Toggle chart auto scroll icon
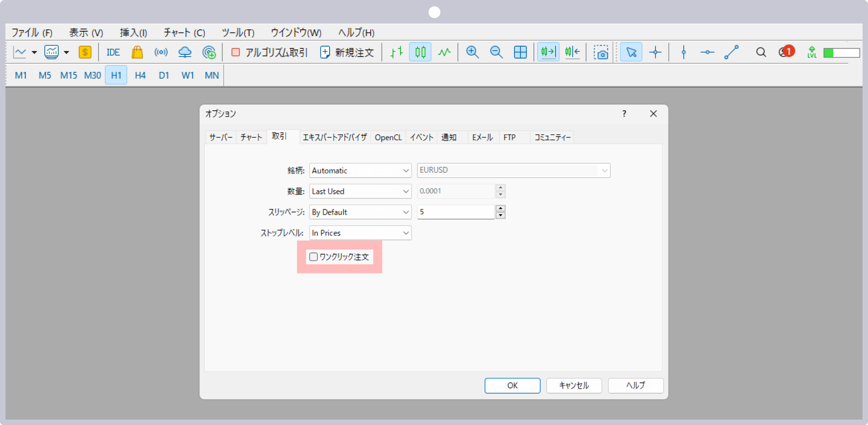 pyautogui.click(x=548, y=52)
